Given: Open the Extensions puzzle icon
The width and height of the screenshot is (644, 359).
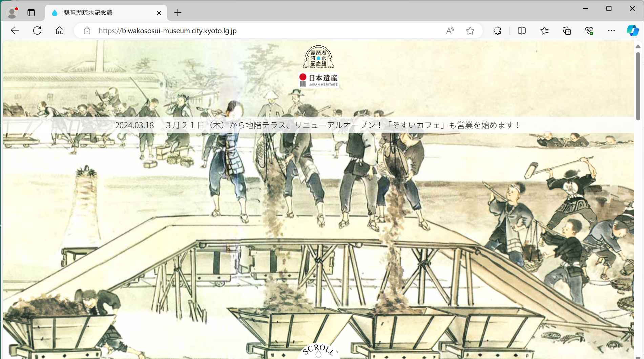Looking at the screenshot, I should coord(497,31).
